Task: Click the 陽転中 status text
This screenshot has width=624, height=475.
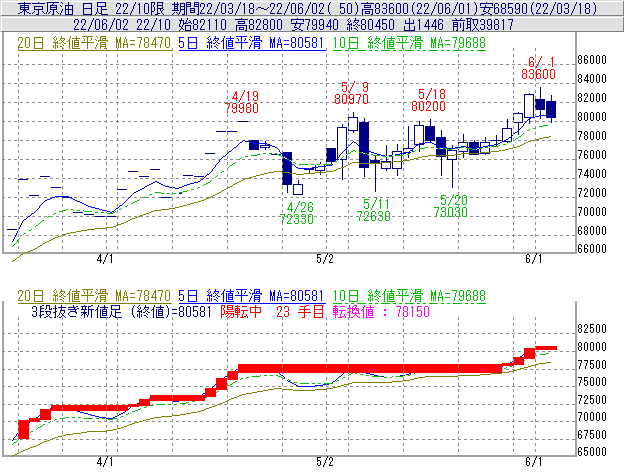Action: coord(241,311)
